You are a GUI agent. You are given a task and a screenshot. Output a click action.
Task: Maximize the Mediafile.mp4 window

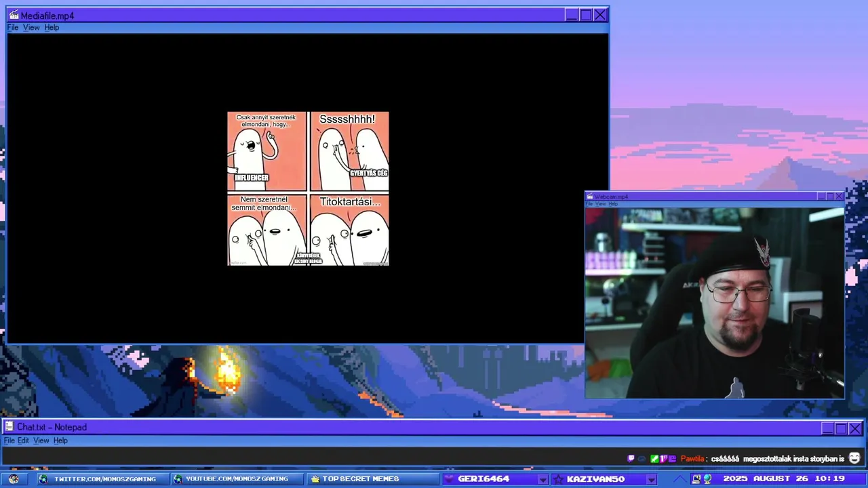[586, 15]
